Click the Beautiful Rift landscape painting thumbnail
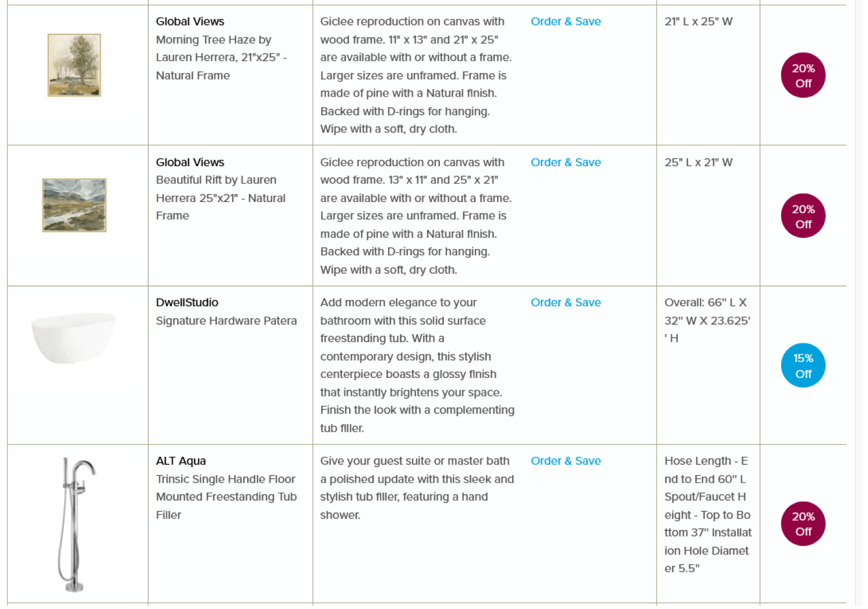 (74, 206)
